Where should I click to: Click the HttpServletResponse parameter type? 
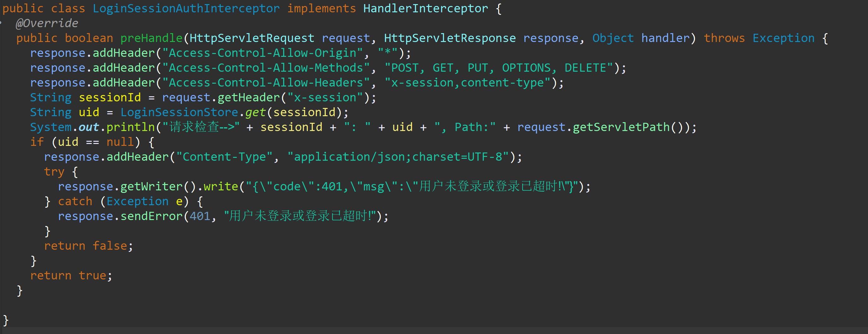point(450,38)
